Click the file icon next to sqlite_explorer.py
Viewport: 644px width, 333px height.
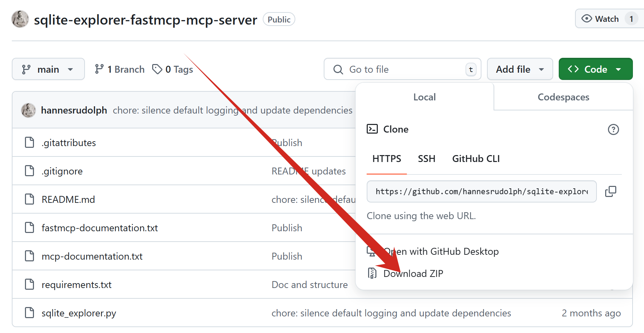(x=30, y=313)
